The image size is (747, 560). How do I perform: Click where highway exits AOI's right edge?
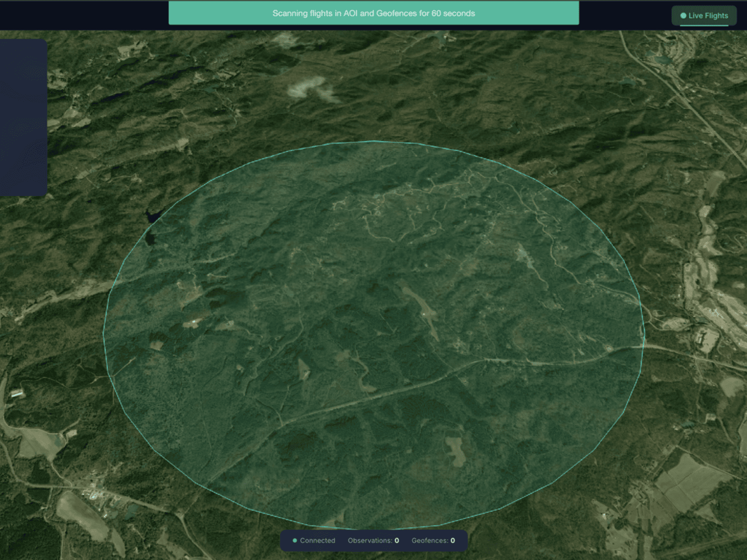[x=643, y=346]
